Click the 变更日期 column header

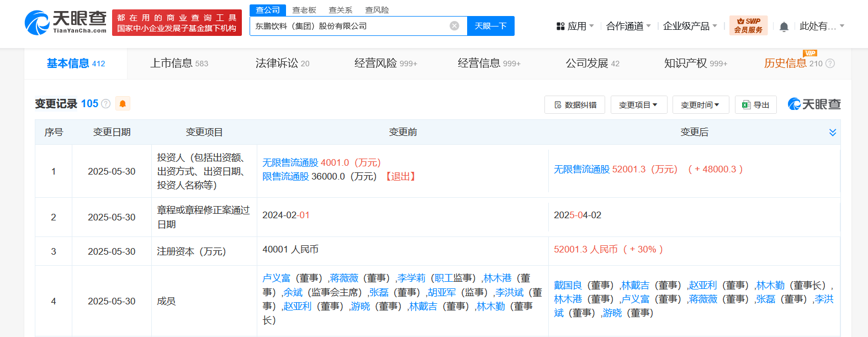(x=112, y=132)
